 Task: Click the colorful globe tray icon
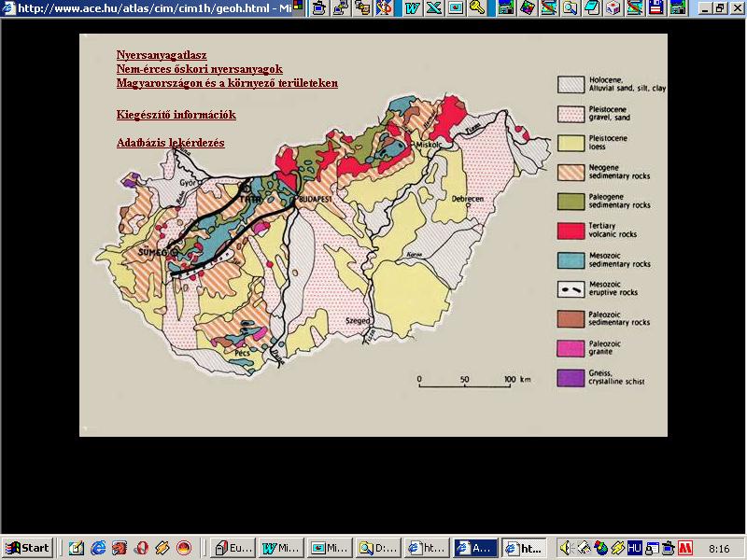pyautogui.click(x=600, y=549)
